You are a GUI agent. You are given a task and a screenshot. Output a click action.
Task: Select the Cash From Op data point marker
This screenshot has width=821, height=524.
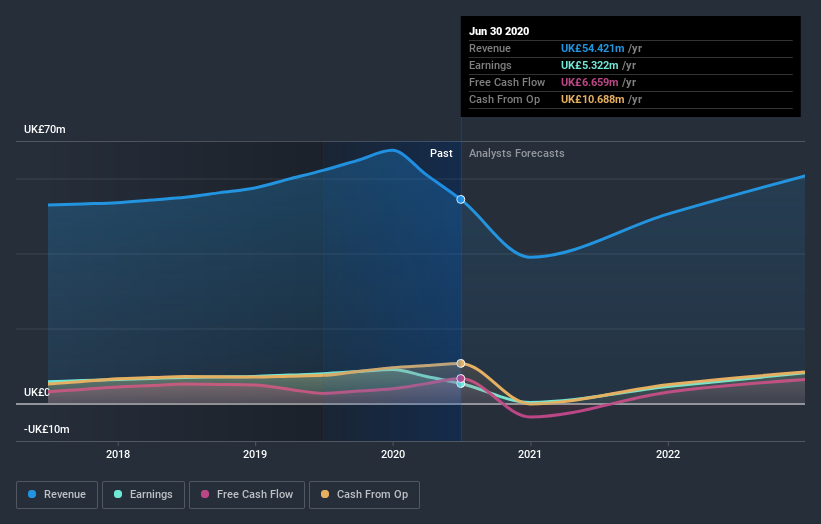click(x=461, y=363)
